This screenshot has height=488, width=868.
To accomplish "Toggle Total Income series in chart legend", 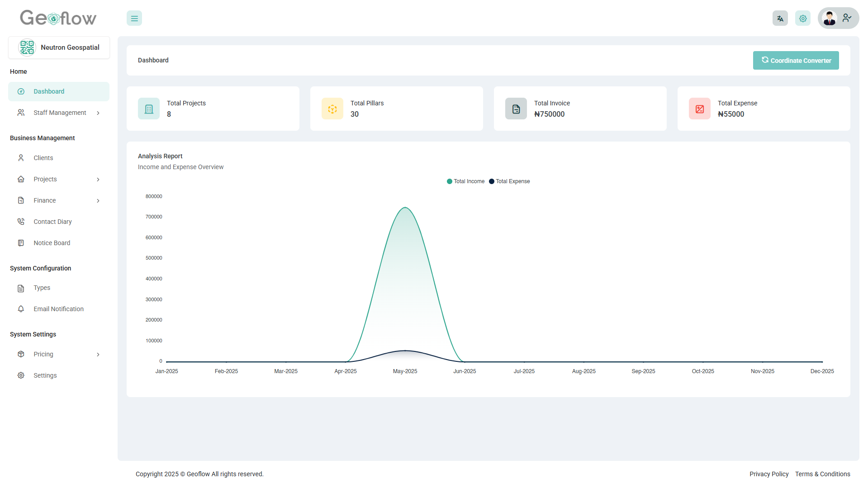I will click(x=465, y=181).
